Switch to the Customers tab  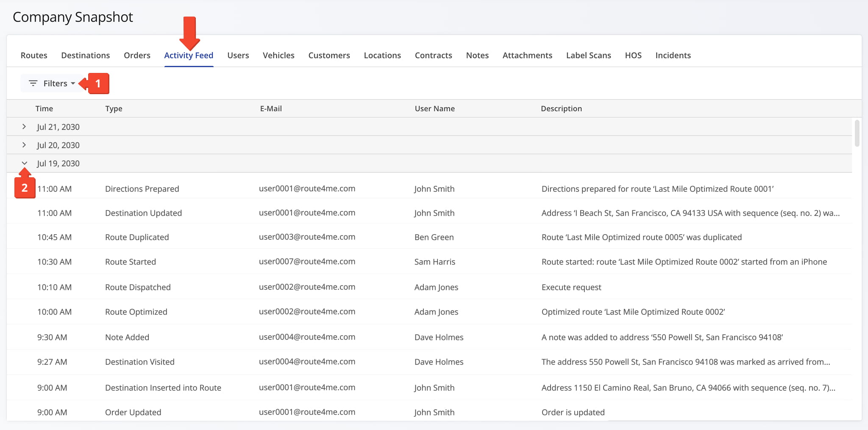329,55
